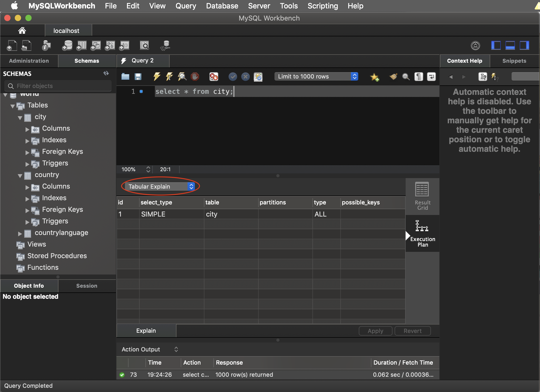Stop query execution hand icon
Viewport: 540px width, 392px height.
195,77
